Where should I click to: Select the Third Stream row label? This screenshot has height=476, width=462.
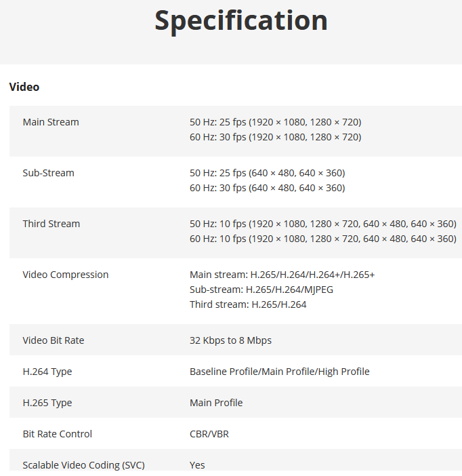(51, 224)
